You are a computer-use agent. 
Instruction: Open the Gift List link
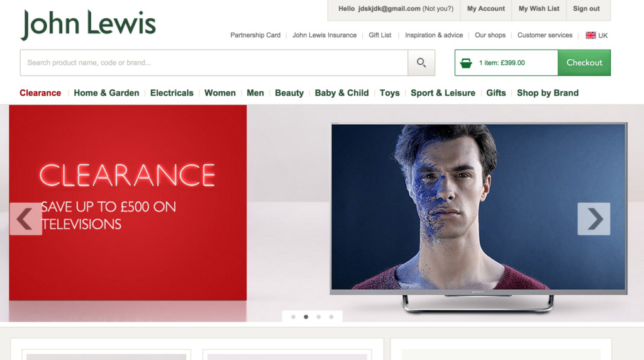[x=380, y=35]
